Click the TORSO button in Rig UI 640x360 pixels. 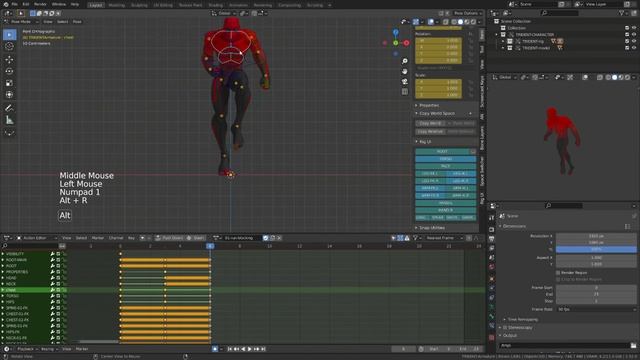[x=445, y=159]
